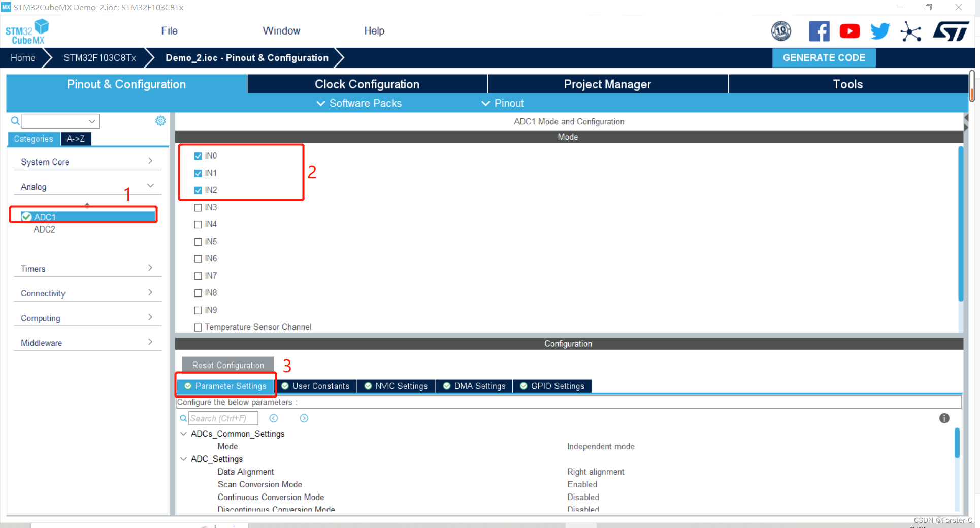Collapse the ADC_Settings group
This screenshot has width=980, height=528.
point(183,459)
